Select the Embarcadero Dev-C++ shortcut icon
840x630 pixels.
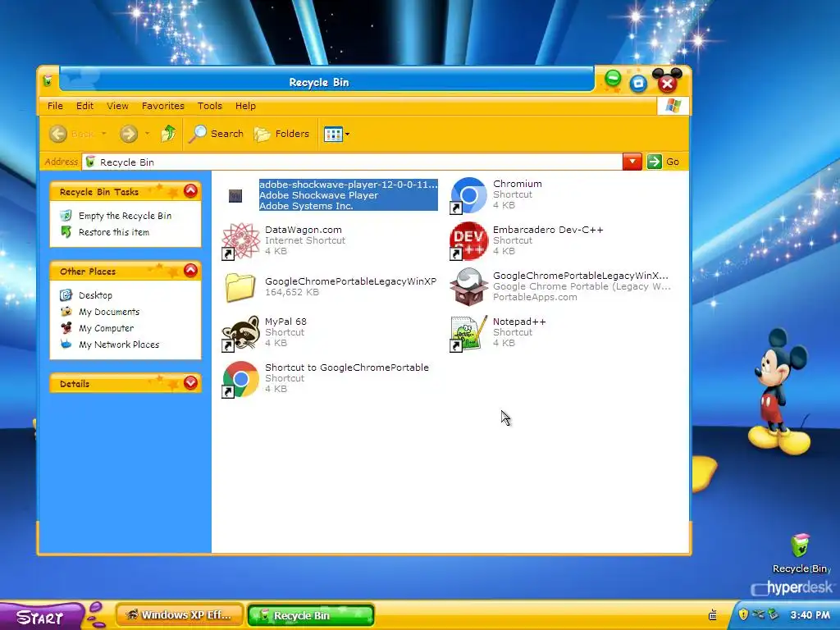coord(468,242)
